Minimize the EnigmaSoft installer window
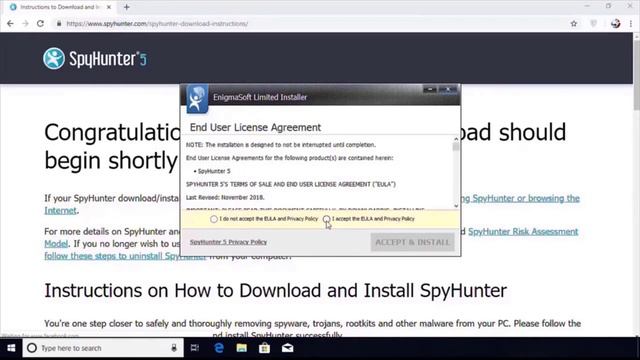640x360 pixels. pyautogui.click(x=430, y=89)
